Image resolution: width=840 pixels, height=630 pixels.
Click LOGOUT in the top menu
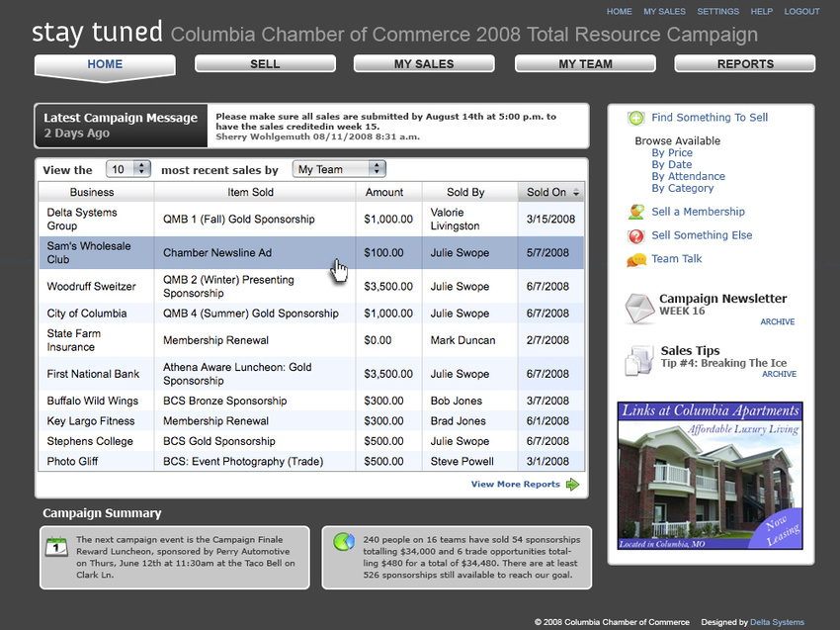tap(802, 11)
